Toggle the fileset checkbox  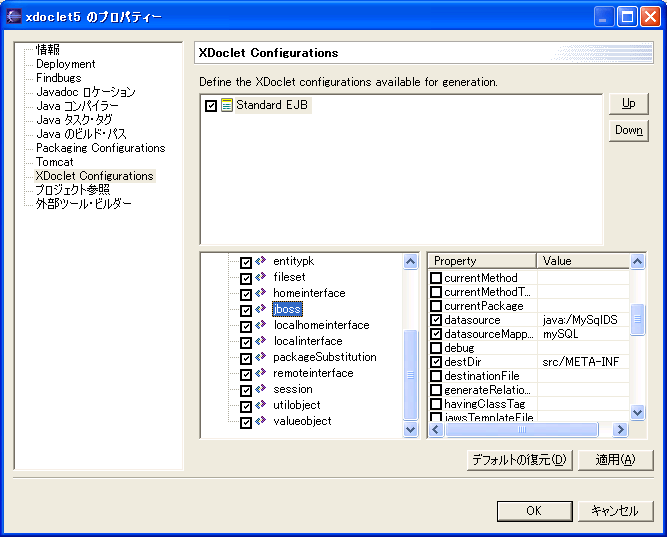[246, 278]
